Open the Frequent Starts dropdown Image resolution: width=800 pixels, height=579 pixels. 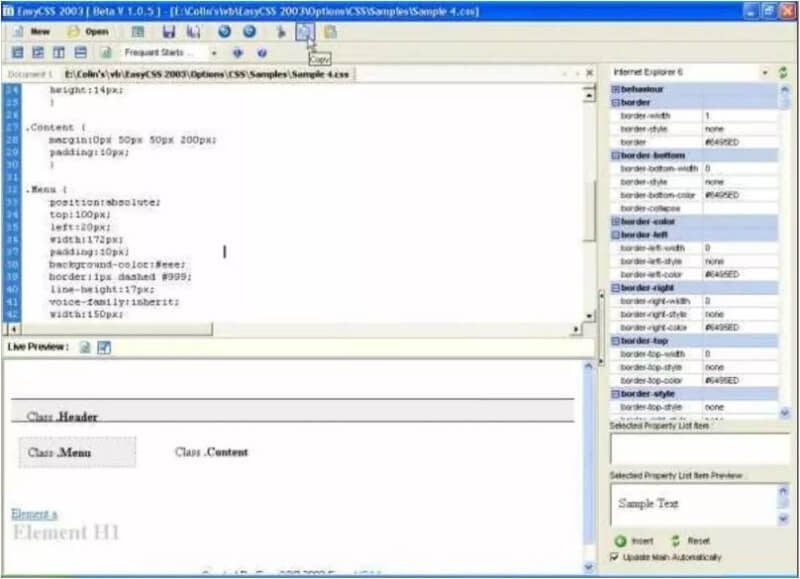coord(214,53)
